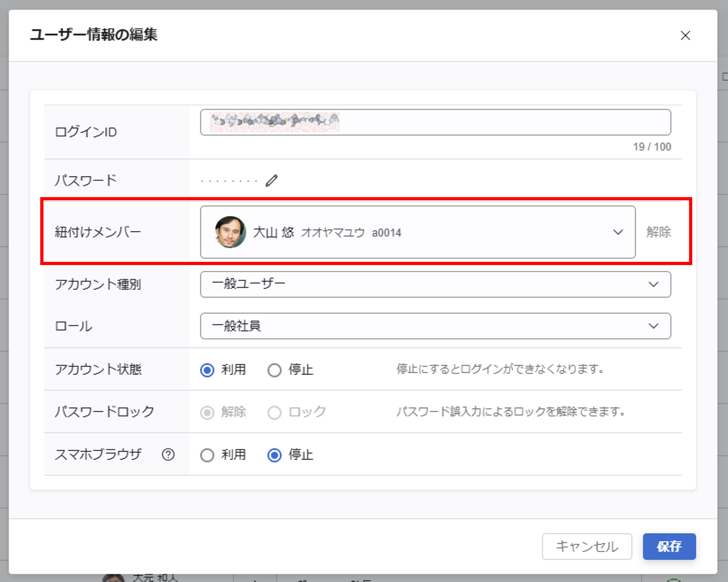728x582 pixels.
Task: Select 解除 for パスワードロック
Action: point(207,413)
